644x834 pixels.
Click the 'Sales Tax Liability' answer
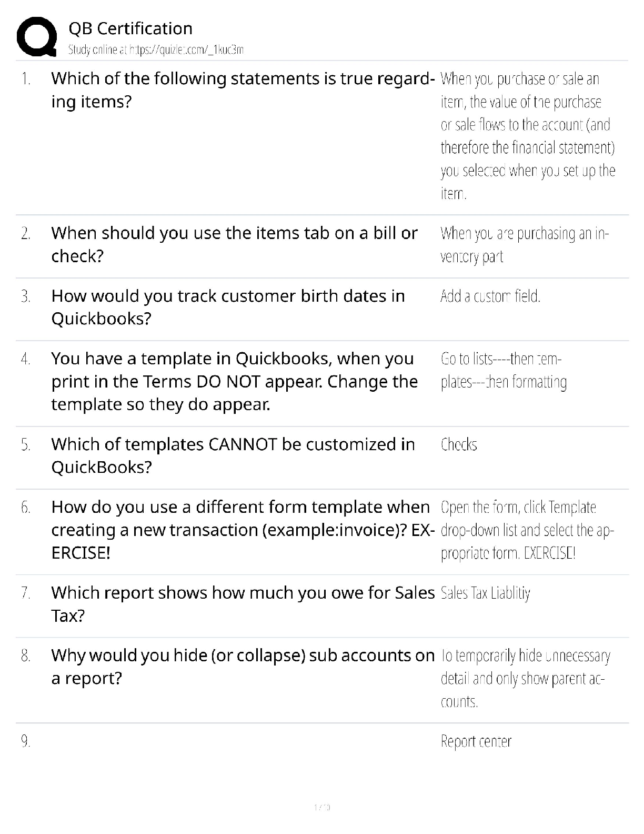point(485,593)
